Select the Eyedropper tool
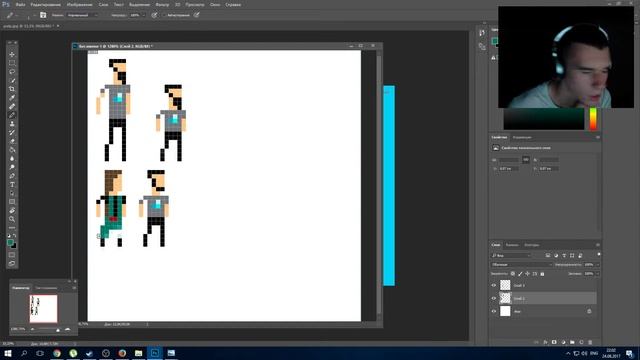The image size is (640, 360). click(x=12, y=98)
